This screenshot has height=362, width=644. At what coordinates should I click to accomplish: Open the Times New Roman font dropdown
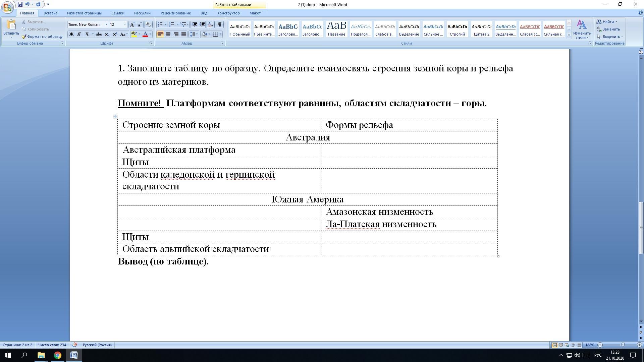[x=106, y=24]
